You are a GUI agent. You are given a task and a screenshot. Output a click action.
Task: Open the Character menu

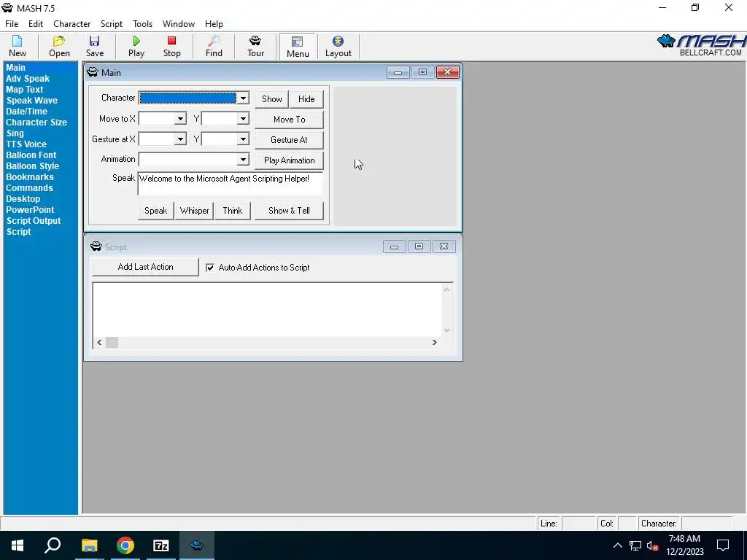[x=72, y=24]
